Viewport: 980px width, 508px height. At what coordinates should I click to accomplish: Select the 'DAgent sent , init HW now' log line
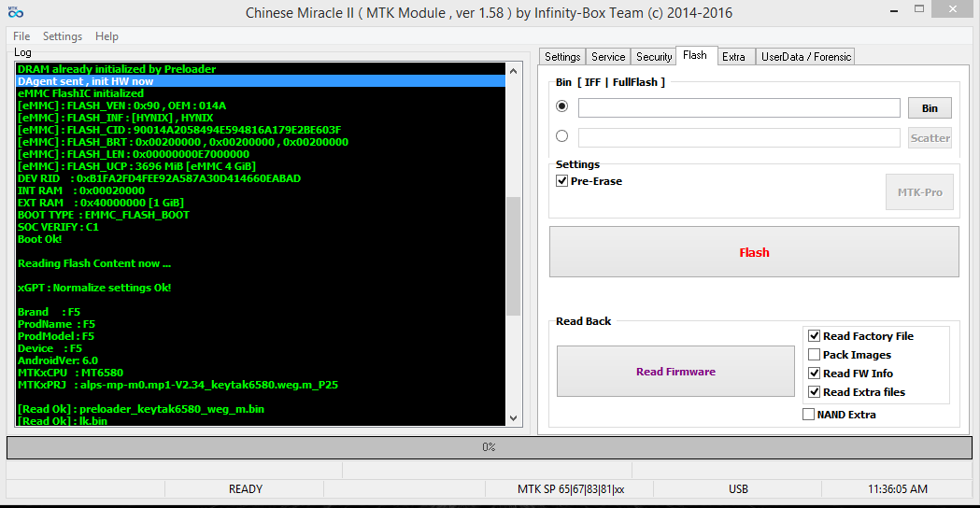point(260,81)
